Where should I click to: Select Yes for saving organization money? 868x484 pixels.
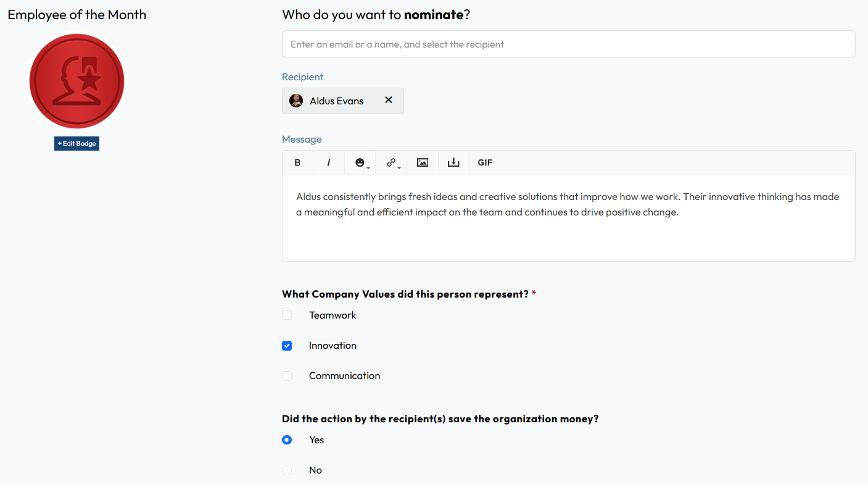pos(287,440)
